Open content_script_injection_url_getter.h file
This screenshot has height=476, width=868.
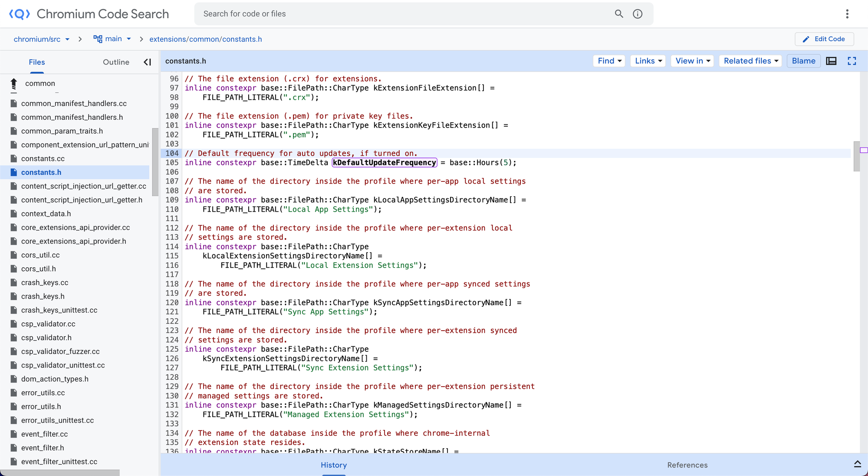coord(82,200)
